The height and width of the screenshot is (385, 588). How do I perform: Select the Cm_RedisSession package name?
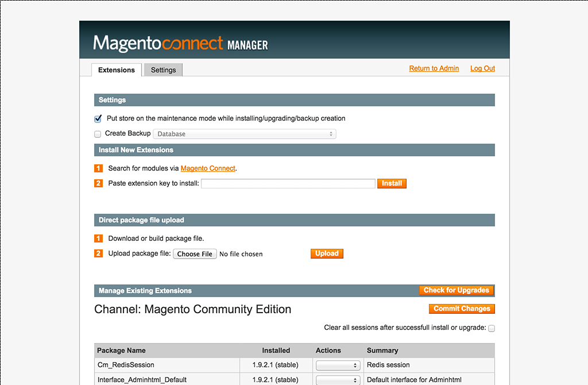126,365
